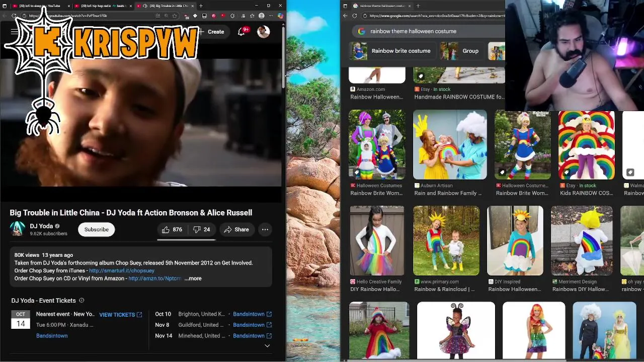
Task: Click the DJ Yoda channel name
Action: (41, 226)
